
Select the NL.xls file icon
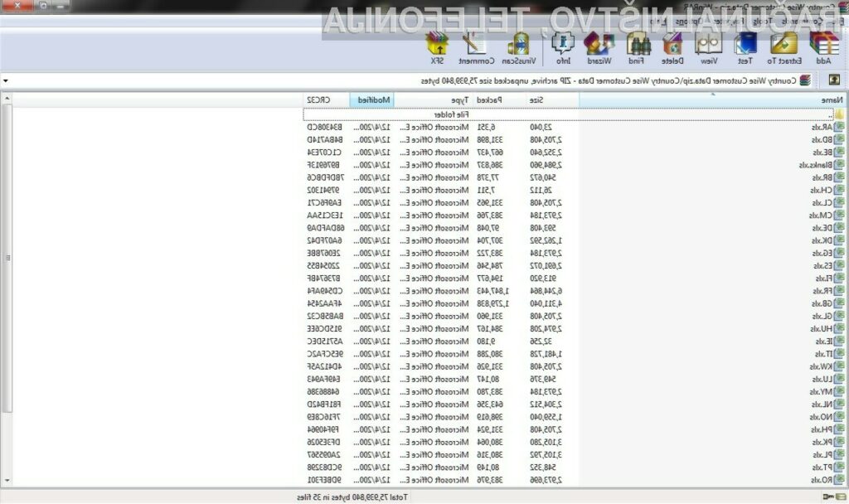(x=839, y=405)
